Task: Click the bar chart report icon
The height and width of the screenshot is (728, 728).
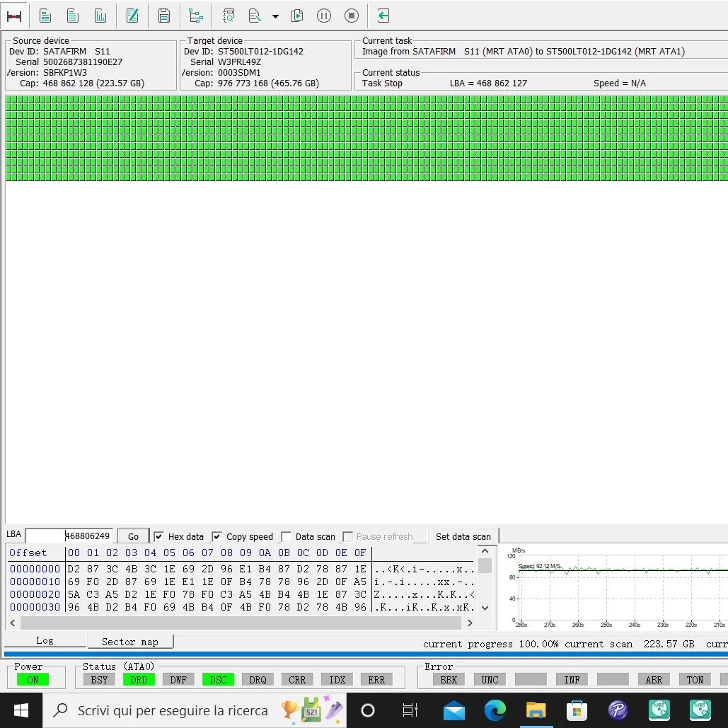Action: click(100, 16)
